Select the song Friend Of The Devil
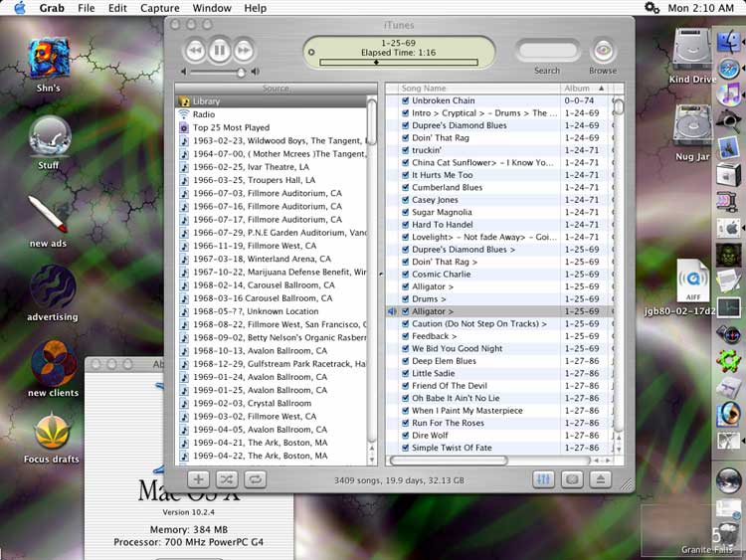 pos(450,385)
